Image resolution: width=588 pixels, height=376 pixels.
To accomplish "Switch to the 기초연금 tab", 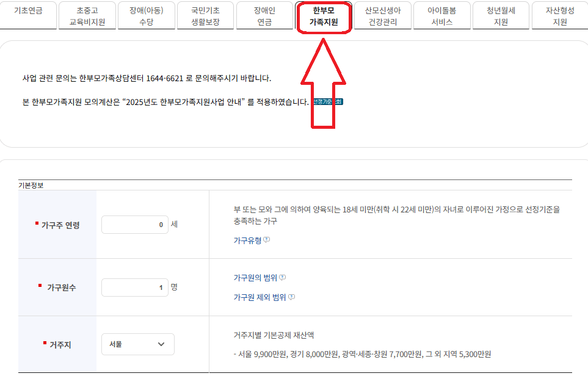I will (x=28, y=15).
